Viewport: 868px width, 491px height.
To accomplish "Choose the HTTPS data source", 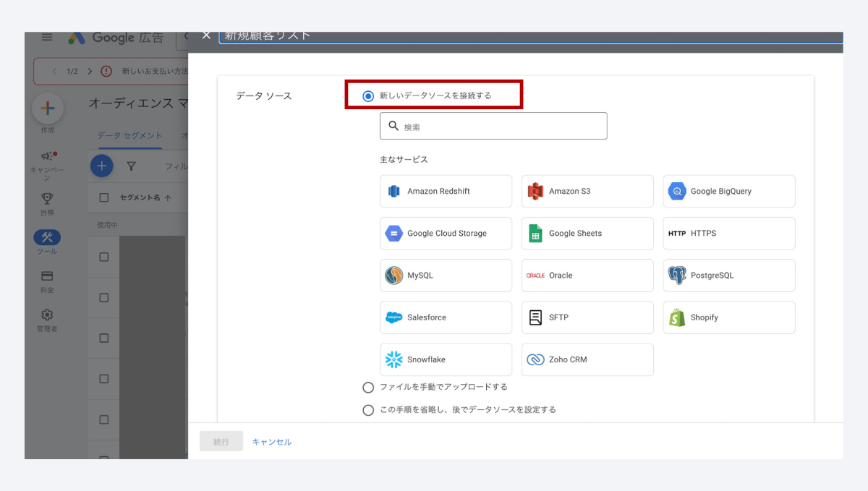I will coord(729,234).
